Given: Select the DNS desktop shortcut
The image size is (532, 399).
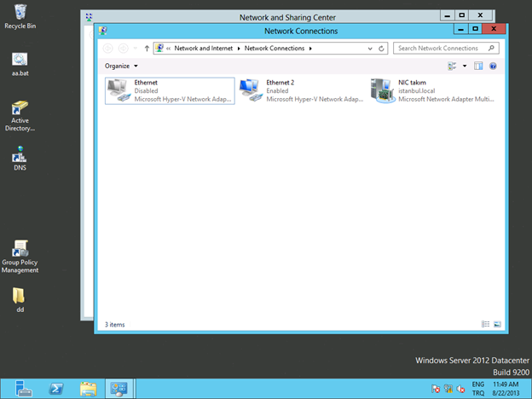Looking at the screenshot, I should pos(20,159).
